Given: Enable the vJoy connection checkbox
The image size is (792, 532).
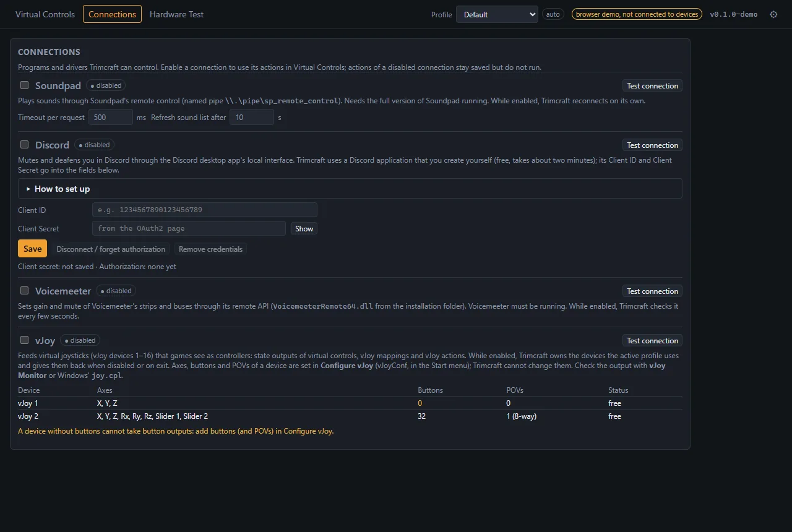Looking at the screenshot, I should pos(25,340).
